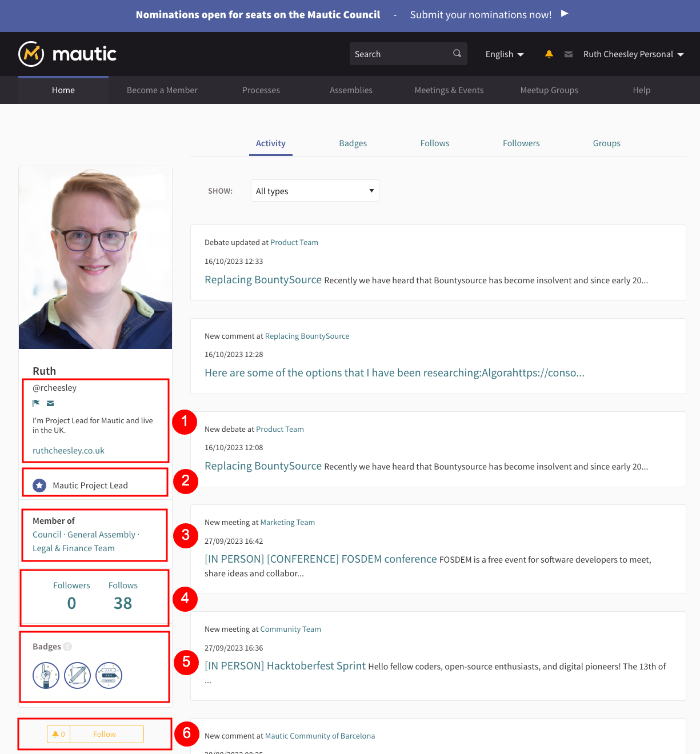
Task: Switch to the Badges tab
Action: pos(353,143)
